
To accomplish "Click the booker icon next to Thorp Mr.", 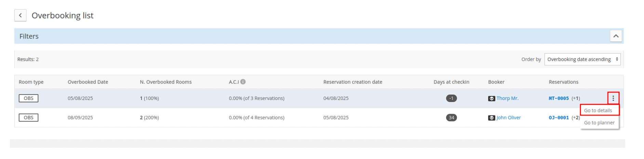I will point(492,99).
